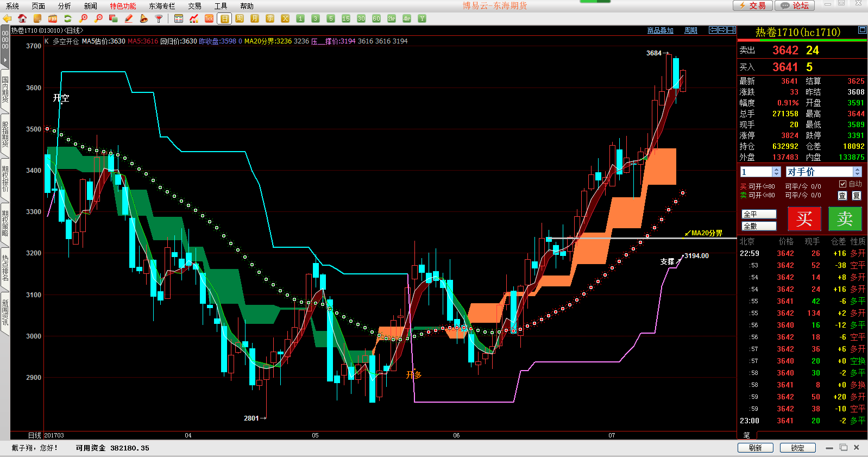Open the 分析 menu

pyautogui.click(x=64, y=6)
